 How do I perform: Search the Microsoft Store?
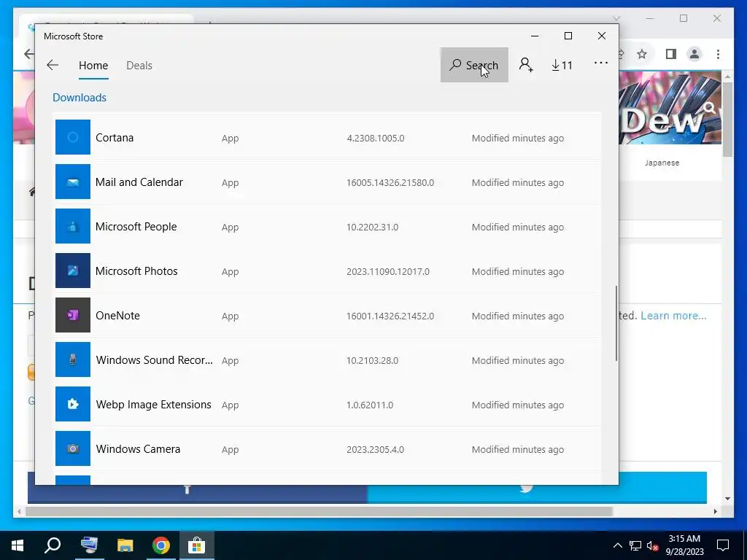[474, 65]
